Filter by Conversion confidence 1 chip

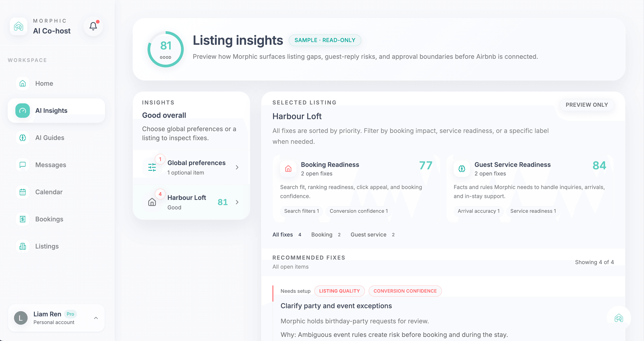[x=359, y=211]
